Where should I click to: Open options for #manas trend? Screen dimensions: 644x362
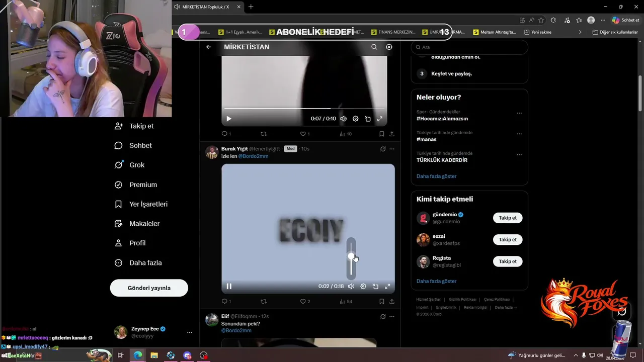519,134
